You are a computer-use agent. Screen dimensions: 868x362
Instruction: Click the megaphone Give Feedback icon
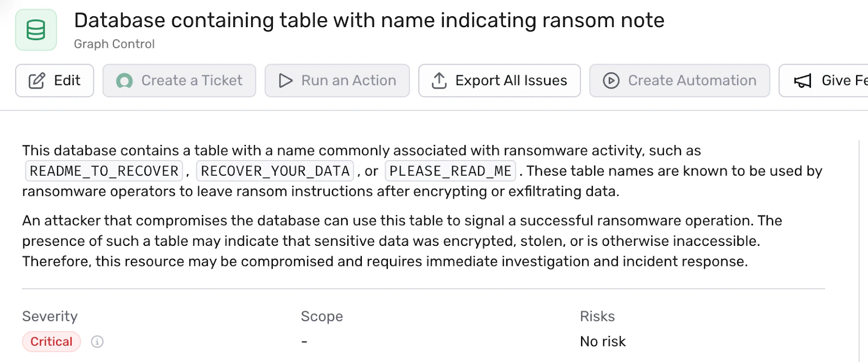[x=802, y=81]
